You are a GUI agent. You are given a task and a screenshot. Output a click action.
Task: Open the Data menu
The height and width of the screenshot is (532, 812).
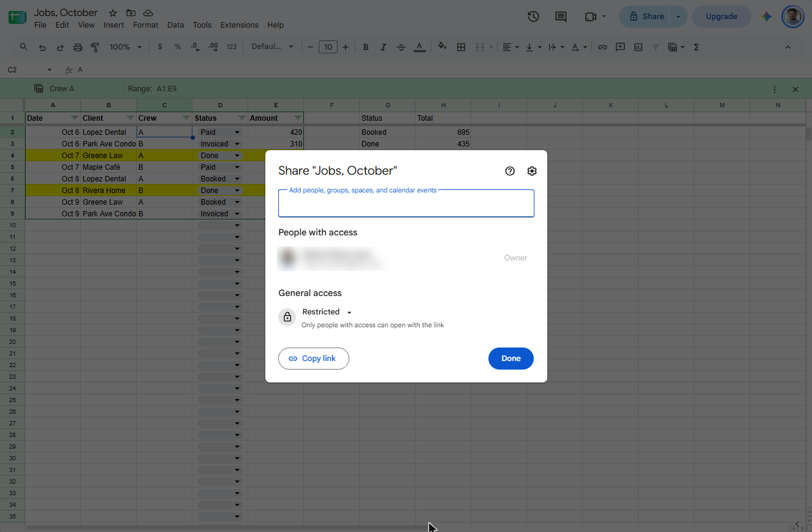pyautogui.click(x=175, y=25)
